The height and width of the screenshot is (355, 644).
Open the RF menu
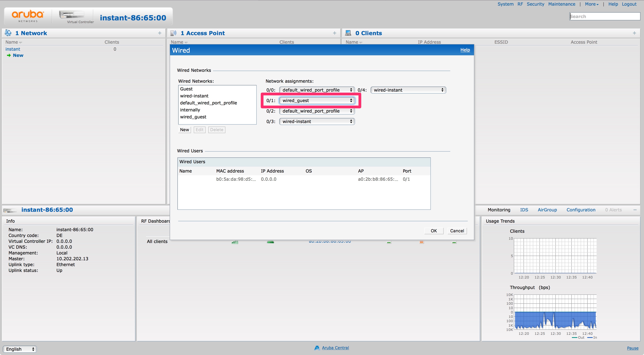tap(520, 4)
